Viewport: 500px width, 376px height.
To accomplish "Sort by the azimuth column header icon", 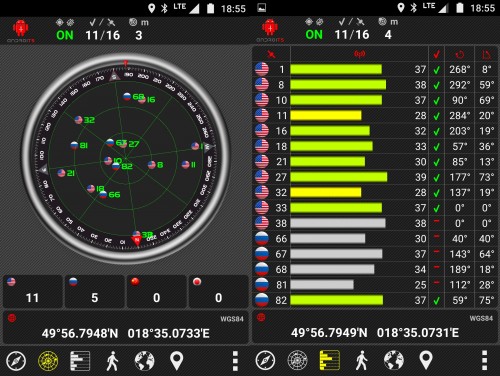I will coord(460,54).
